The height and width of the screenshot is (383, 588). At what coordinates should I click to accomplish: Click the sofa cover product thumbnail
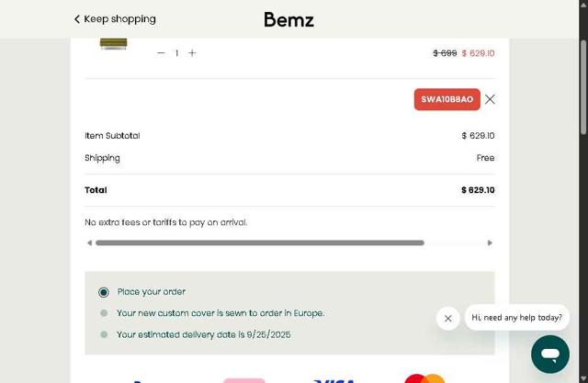click(x=114, y=43)
